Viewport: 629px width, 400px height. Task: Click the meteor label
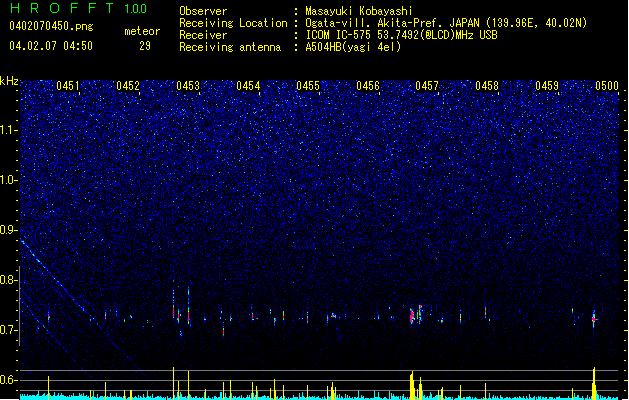click(142, 31)
